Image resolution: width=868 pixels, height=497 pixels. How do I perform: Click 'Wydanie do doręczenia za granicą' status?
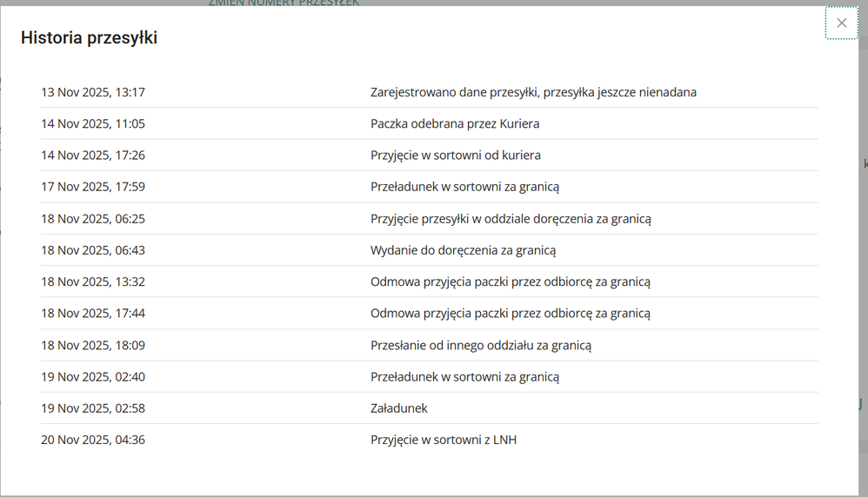(x=463, y=250)
